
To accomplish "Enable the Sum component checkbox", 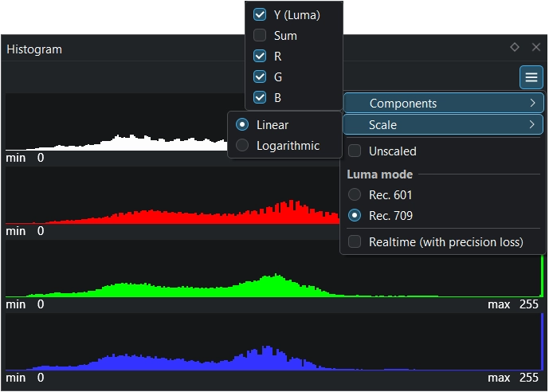I will (260, 35).
